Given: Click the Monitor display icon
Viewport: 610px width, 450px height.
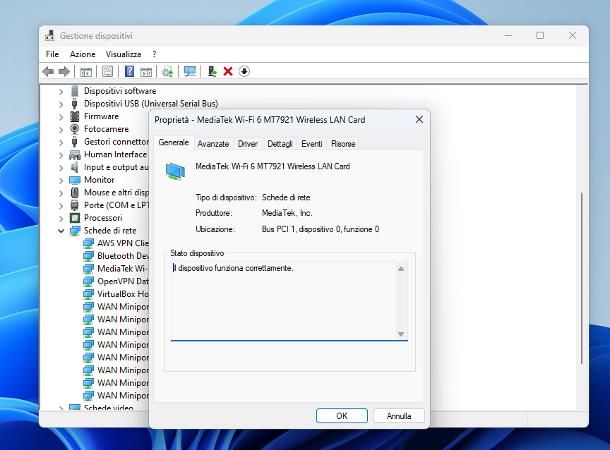Looking at the screenshot, I should click(75, 180).
